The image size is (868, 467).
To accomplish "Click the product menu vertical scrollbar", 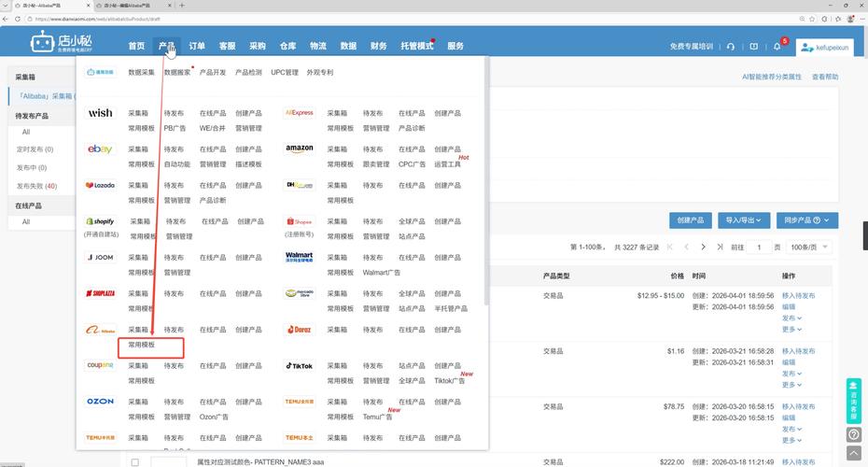I will (x=486, y=180).
